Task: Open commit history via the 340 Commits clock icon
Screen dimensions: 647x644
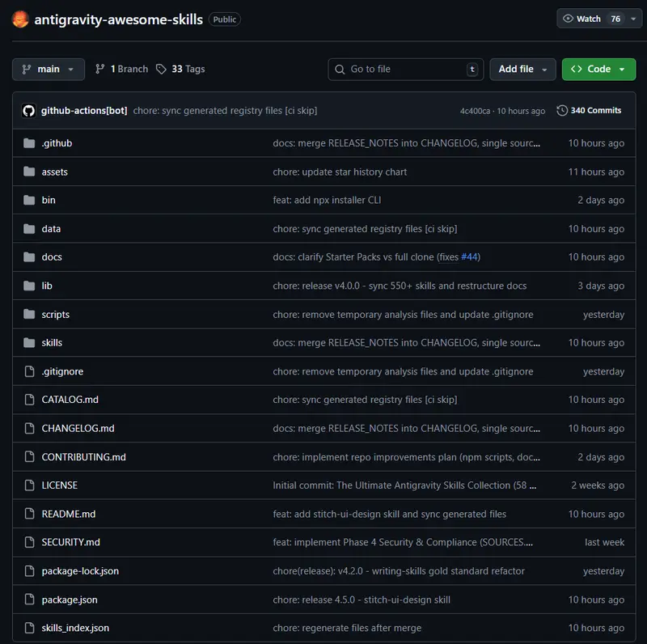Action: tap(562, 111)
